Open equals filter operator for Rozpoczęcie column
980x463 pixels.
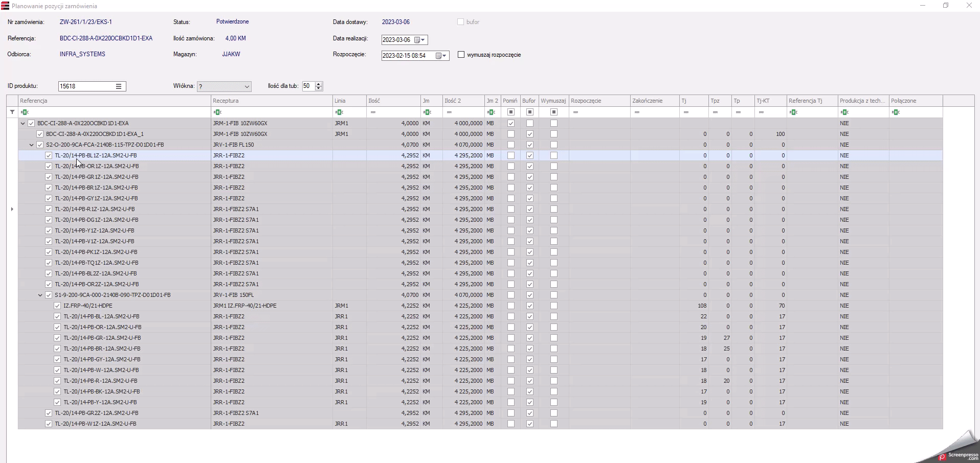(575, 112)
